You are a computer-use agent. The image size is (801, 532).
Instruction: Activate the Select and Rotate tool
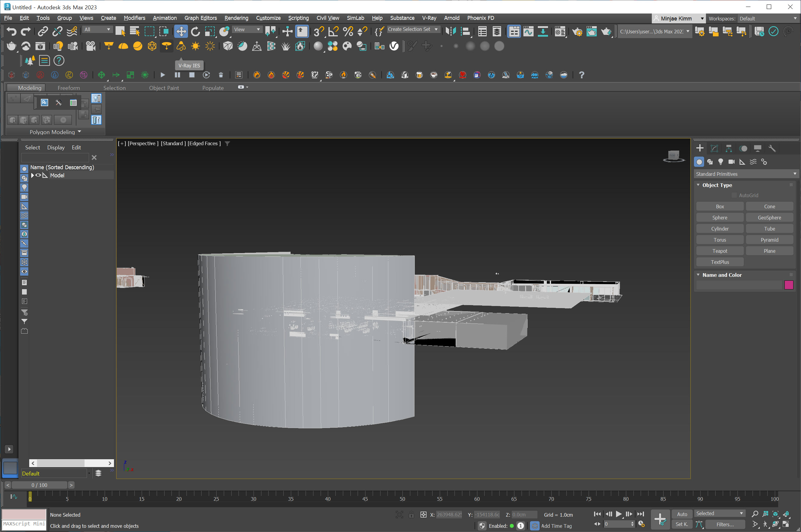(195, 32)
